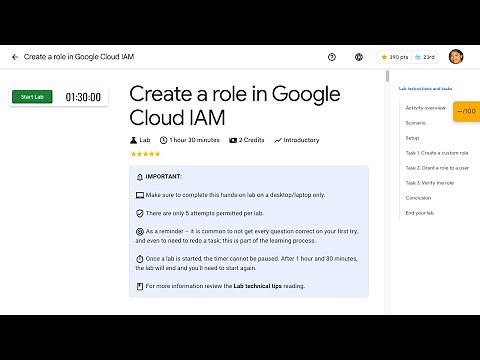
Task: Click the 01:30:00 lab timer
Action: pyautogui.click(x=83, y=97)
